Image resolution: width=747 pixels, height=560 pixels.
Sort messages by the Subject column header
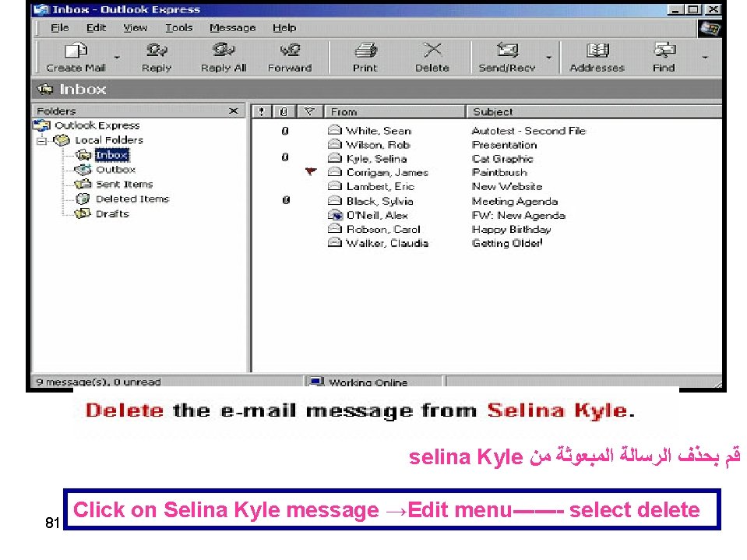coord(594,112)
